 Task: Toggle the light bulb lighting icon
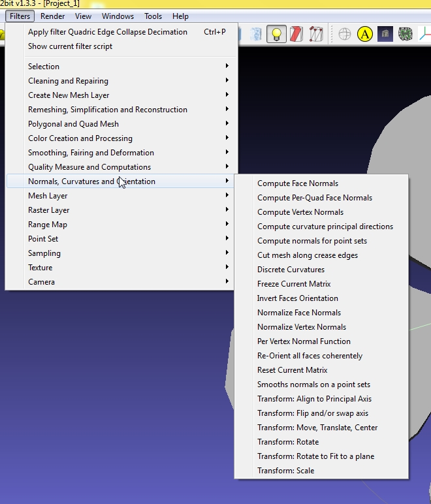[276, 34]
